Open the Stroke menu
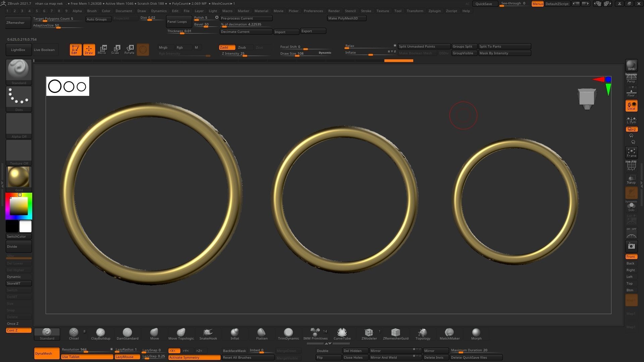This screenshot has height=362, width=644. point(366,11)
